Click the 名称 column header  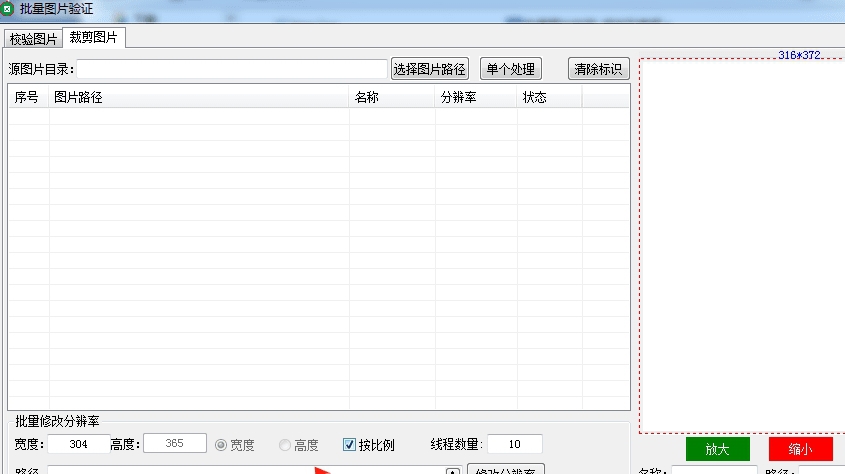click(x=392, y=97)
